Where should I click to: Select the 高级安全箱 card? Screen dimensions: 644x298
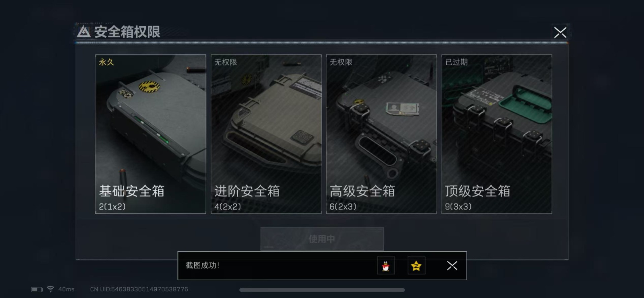coord(381,134)
